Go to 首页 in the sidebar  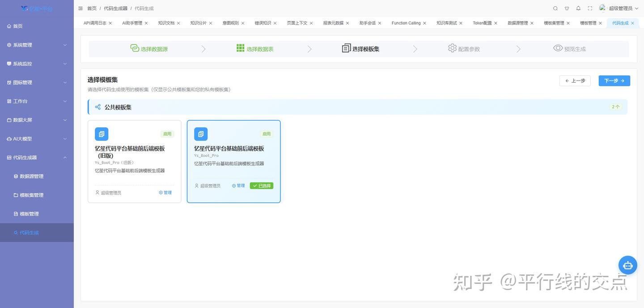(37, 26)
